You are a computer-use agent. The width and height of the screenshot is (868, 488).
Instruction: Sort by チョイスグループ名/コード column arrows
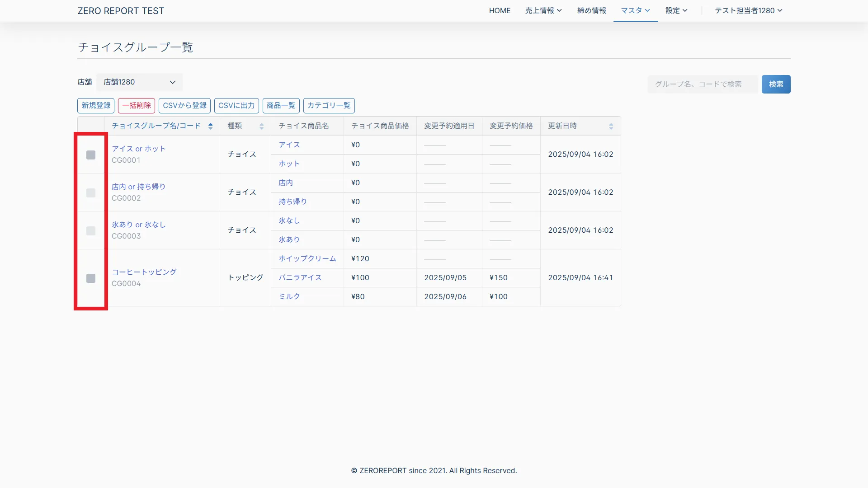pos(210,126)
